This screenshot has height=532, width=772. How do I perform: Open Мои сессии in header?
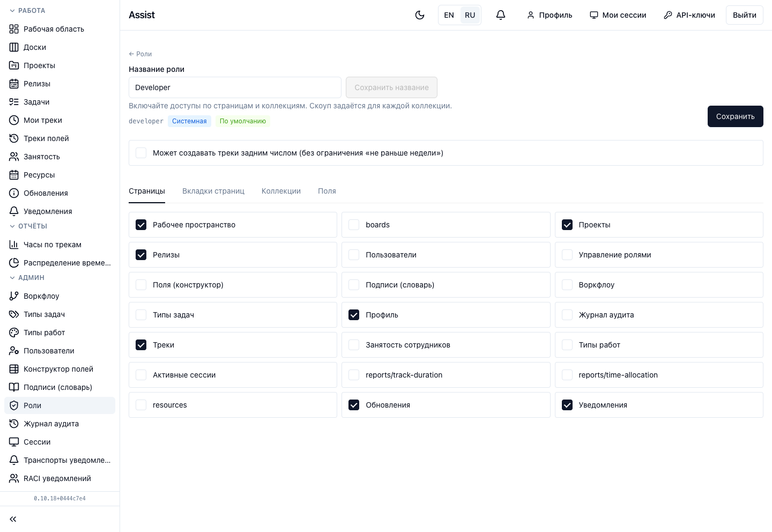tap(618, 15)
